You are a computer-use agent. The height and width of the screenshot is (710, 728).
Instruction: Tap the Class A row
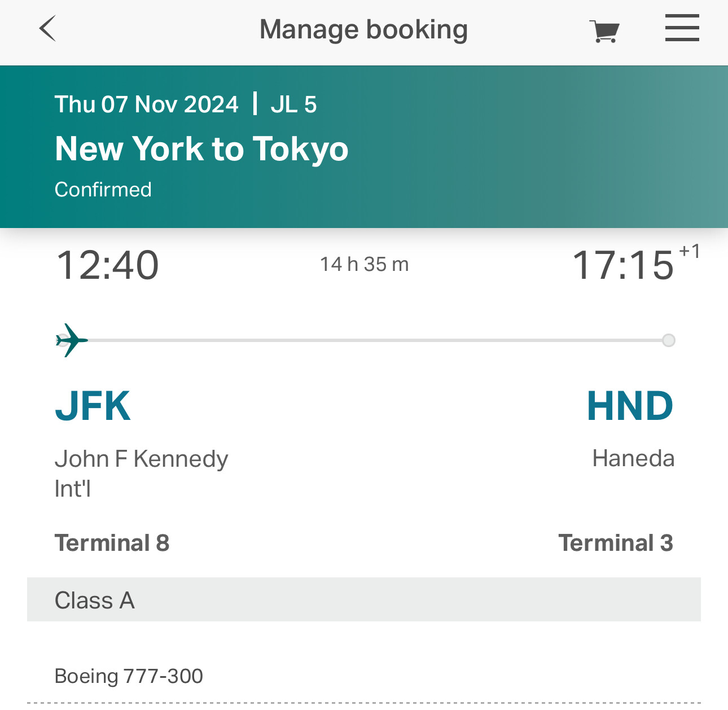tap(363, 600)
